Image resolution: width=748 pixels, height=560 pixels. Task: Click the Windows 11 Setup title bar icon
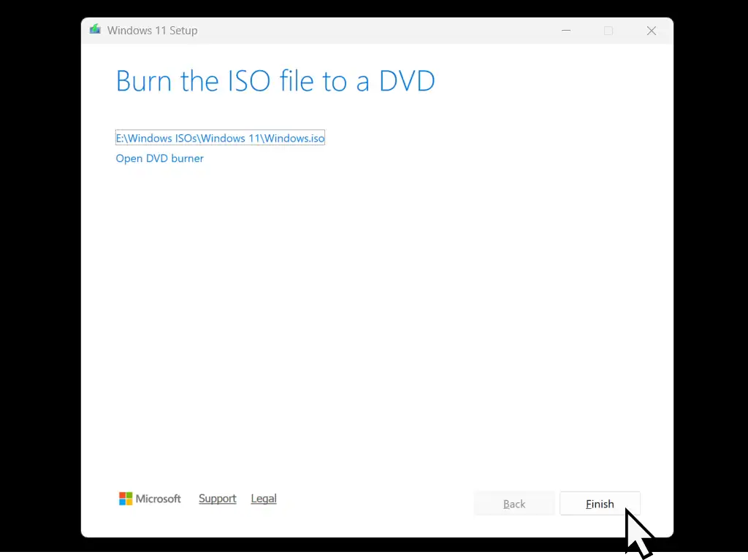tap(95, 30)
